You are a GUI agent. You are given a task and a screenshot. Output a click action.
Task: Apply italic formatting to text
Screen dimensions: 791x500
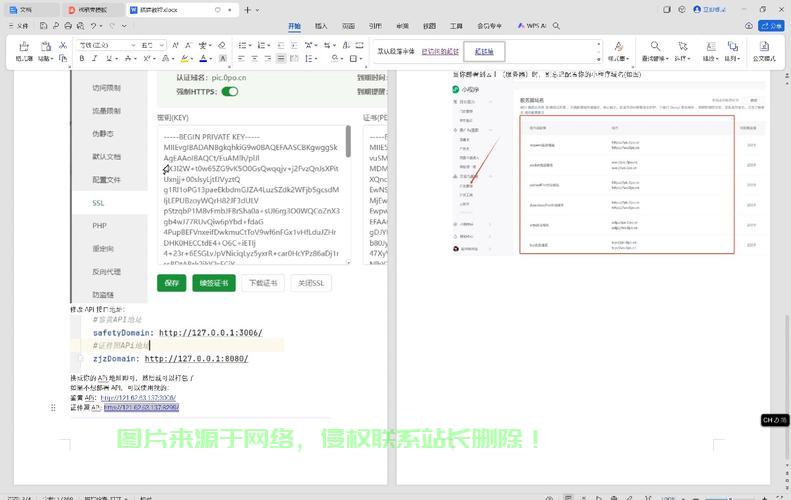click(x=95, y=59)
